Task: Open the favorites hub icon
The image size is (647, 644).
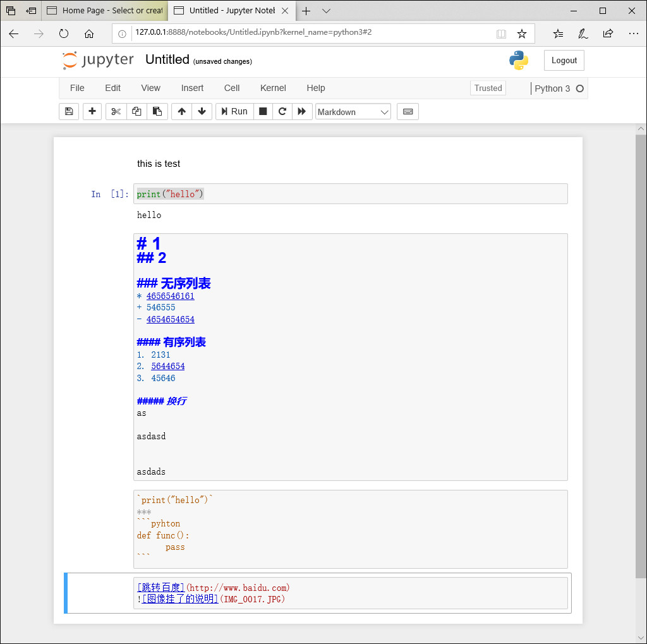Action: [x=558, y=33]
